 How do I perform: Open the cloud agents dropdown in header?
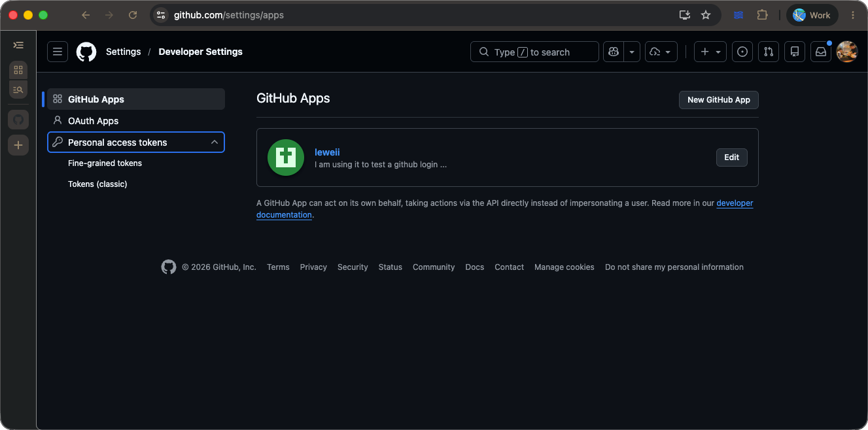click(x=661, y=52)
